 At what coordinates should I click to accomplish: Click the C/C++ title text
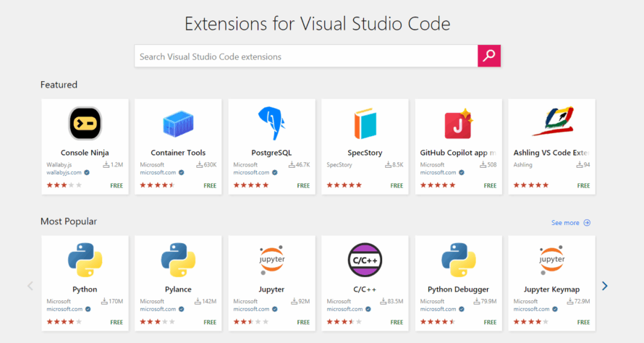pyautogui.click(x=365, y=289)
